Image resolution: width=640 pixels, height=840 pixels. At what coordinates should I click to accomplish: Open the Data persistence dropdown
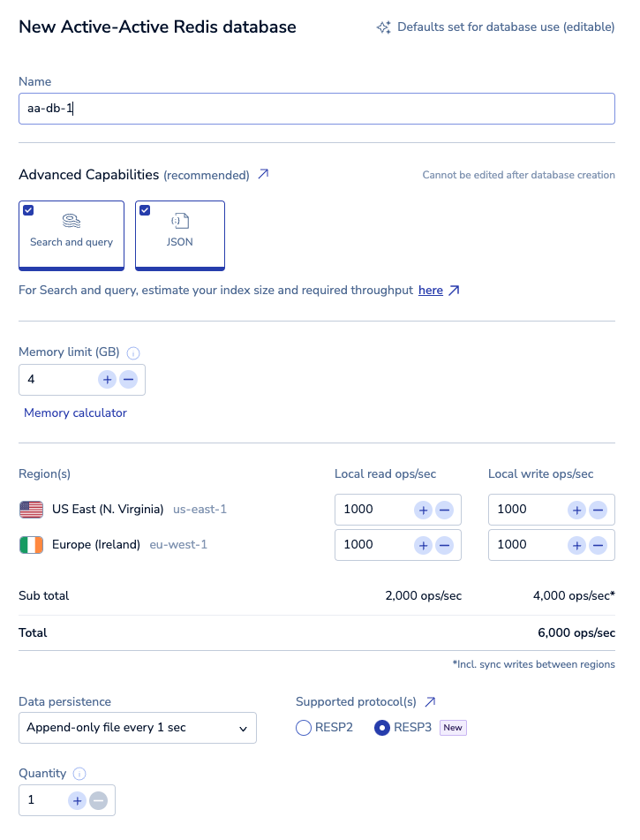(137, 728)
